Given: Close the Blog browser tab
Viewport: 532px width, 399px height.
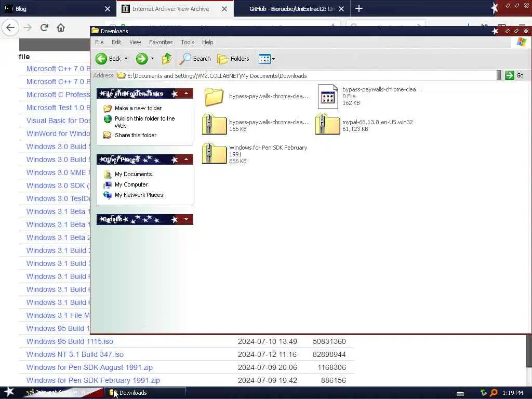Looking at the screenshot, I should (108, 9).
